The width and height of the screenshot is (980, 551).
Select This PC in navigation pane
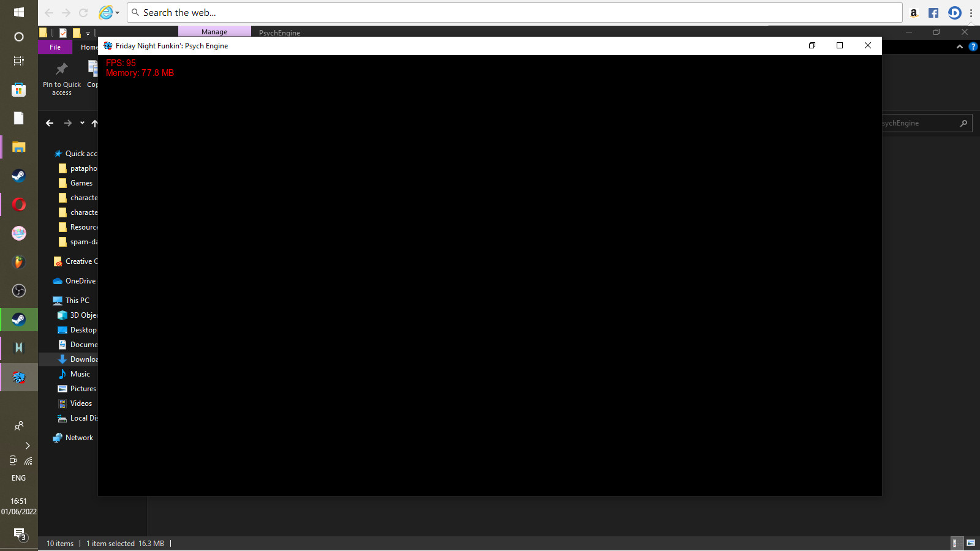pos(72,301)
